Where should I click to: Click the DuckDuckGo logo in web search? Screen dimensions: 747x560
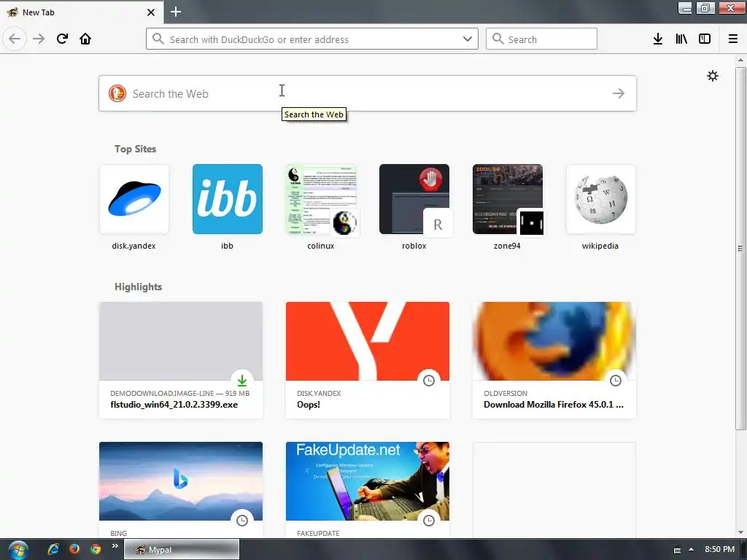(117, 93)
